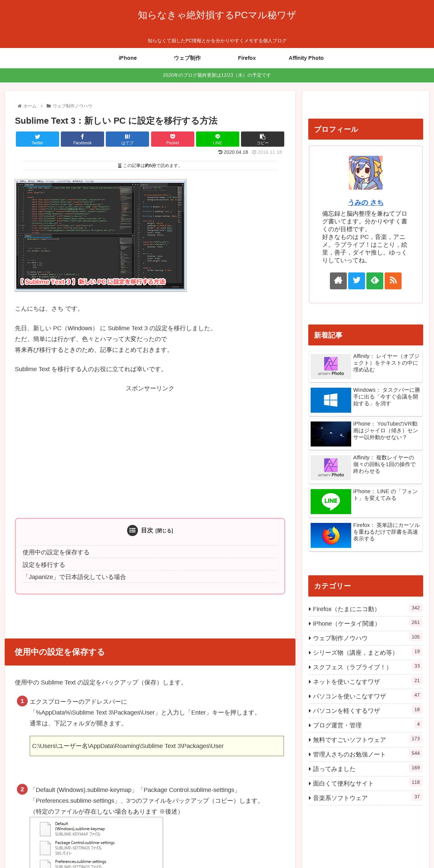Open profile Twitter icon button
This screenshot has height=868, width=434.
[357, 281]
